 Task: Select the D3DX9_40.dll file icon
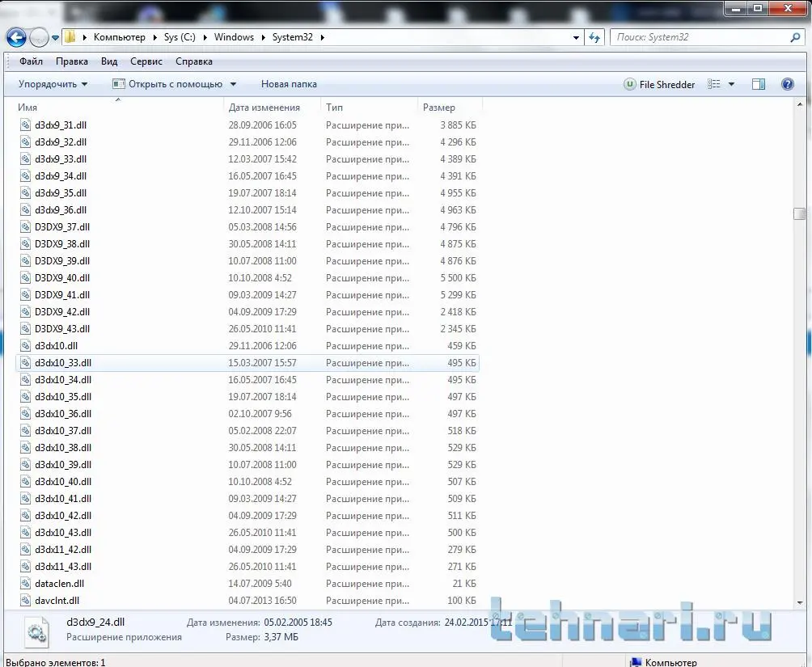click(25, 277)
